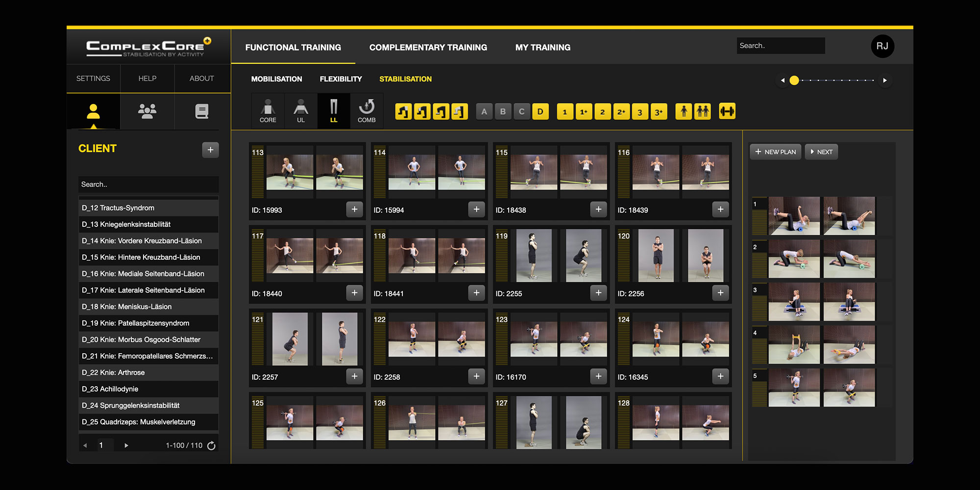Go to next client list page
Viewport: 980px width, 490px height.
coord(126,445)
